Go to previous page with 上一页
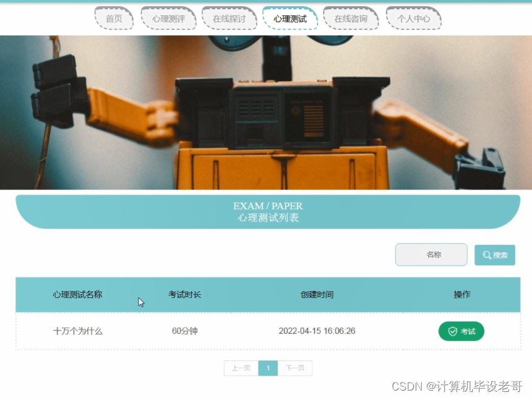 point(241,368)
